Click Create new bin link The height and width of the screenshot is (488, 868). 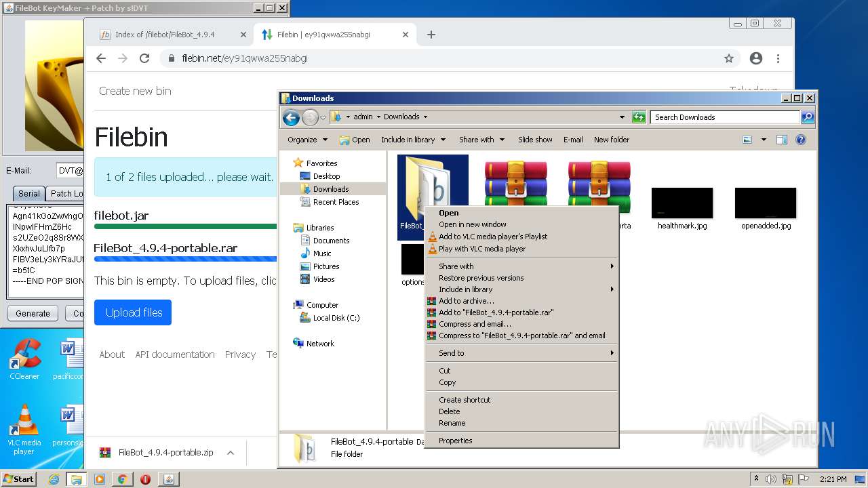[135, 91]
